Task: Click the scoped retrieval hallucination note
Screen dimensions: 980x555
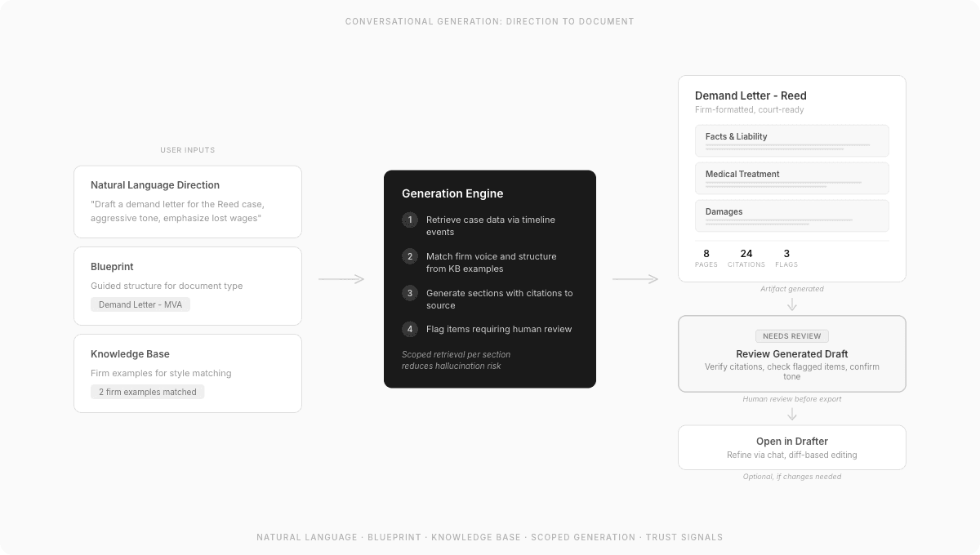Action: (x=456, y=360)
